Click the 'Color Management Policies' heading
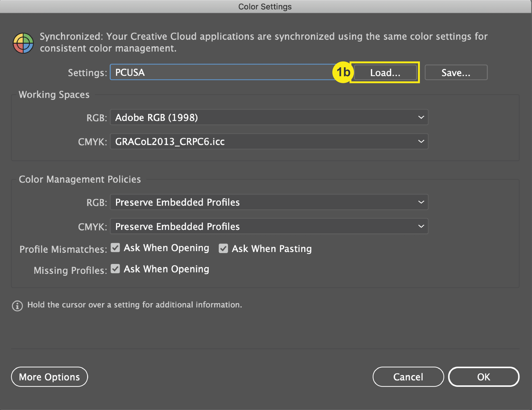 (x=80, y=180)
